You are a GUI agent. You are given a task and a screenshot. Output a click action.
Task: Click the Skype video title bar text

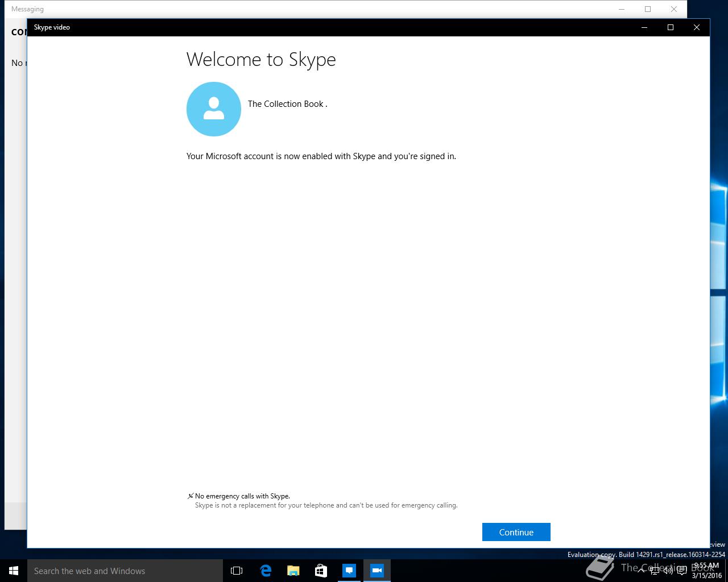coord(52,27)
